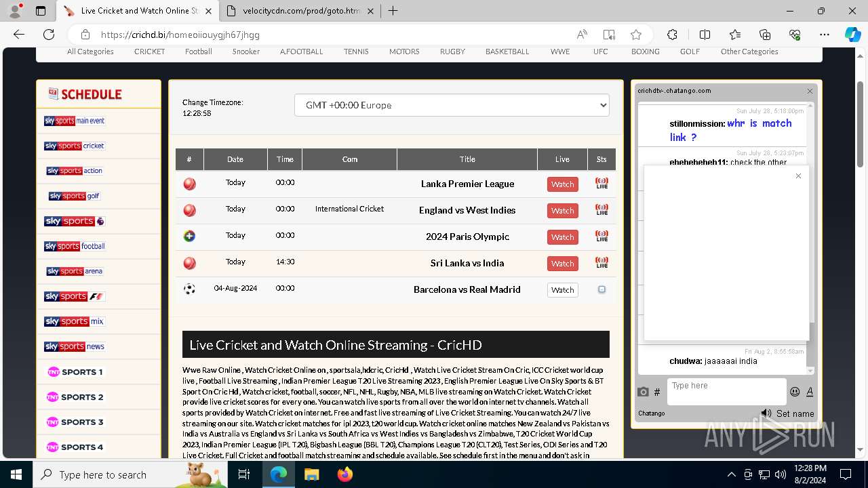Image resolution: width=868 pixels, height=488 pixels.
Task: Open File Explorer from taskbar
Action: 311,474
